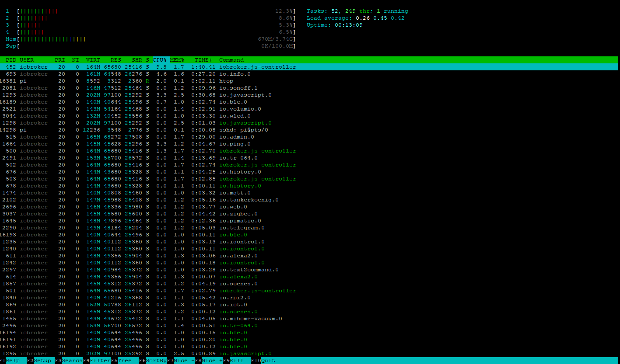Screen dimensions: 620x364
Task: Click the PRI column header
Action: pos(60,60)
